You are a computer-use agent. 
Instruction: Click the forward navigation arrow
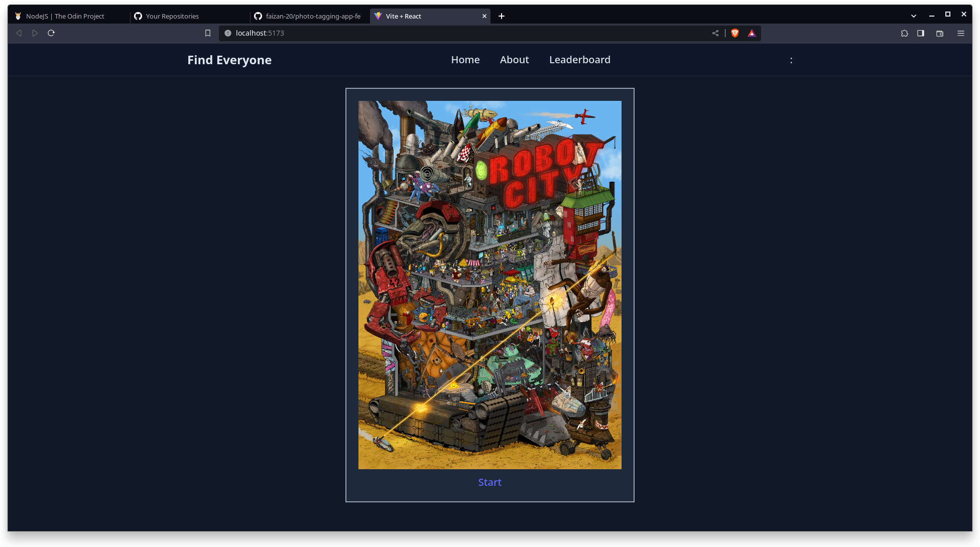click(x=35, y=33)
